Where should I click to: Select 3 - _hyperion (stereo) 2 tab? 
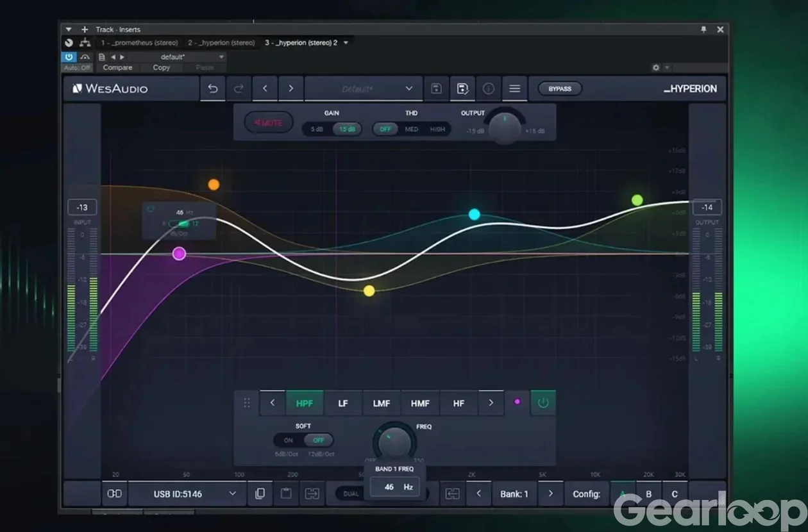[x=301, y=43]
